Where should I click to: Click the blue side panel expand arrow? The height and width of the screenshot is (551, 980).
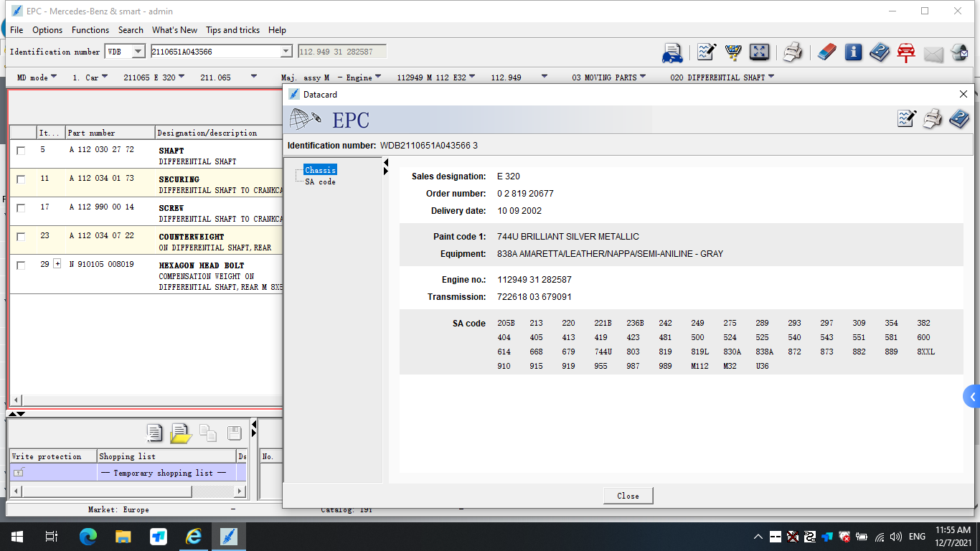click(x=972, y=396)
